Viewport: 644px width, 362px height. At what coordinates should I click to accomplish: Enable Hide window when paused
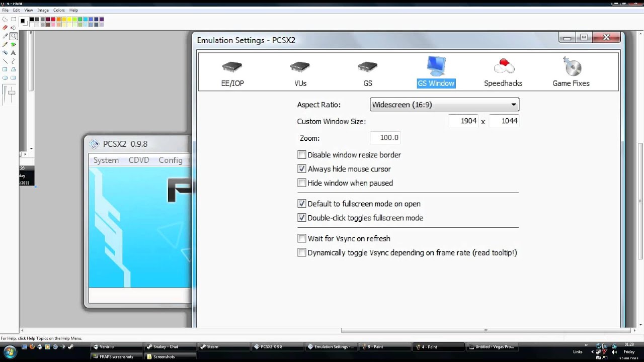coord(302,183)
